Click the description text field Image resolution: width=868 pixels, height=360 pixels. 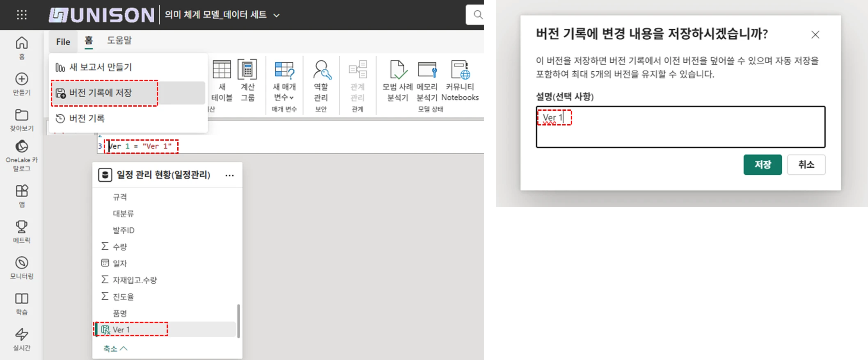(680, 127)
